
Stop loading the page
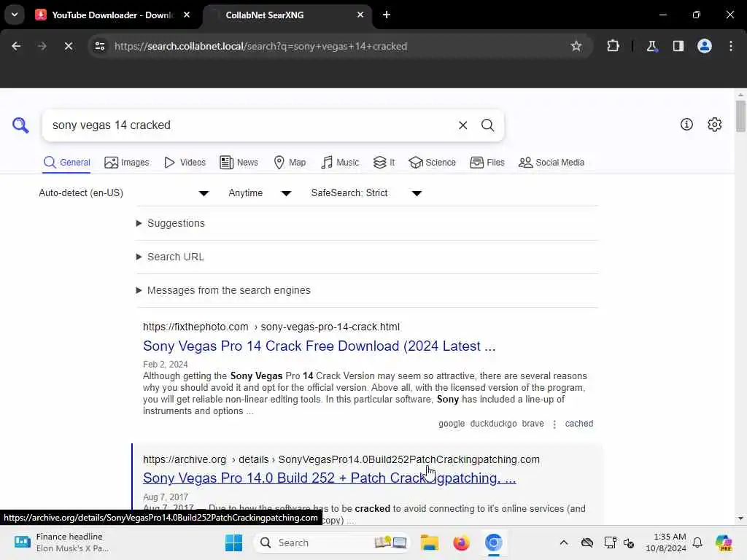[69, 46]
